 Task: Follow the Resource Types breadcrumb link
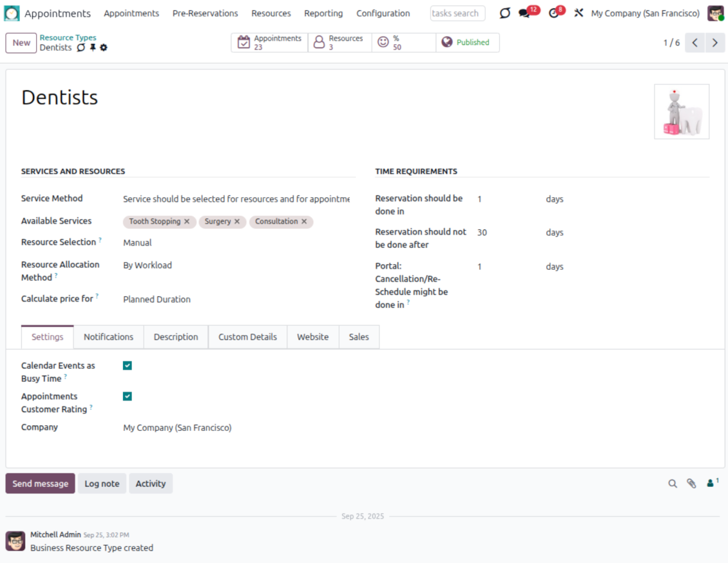pyautogui.click(x=68, y=38)
